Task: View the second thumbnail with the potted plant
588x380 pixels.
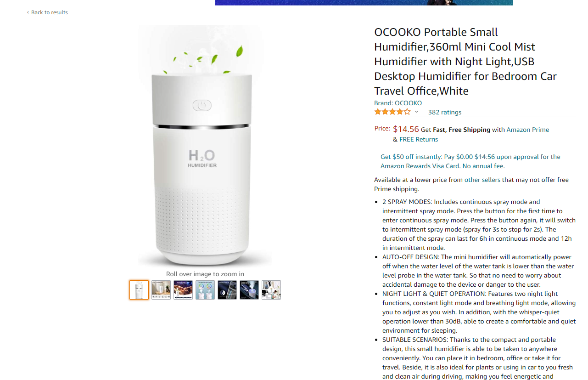Action: [161, 290]
